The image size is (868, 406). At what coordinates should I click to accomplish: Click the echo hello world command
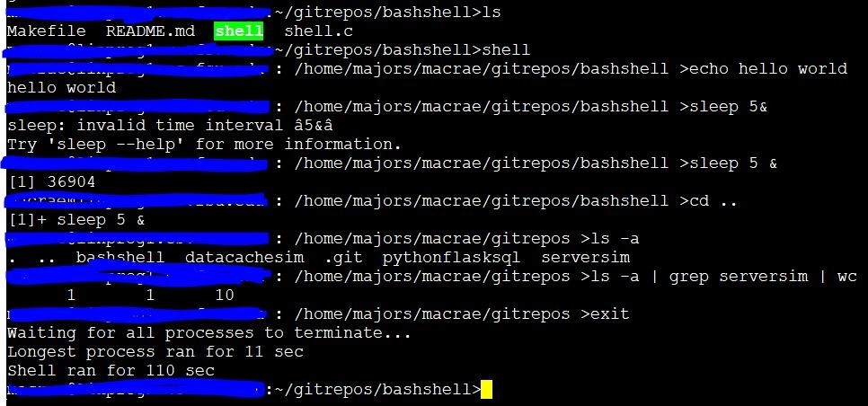click(767, 68)
